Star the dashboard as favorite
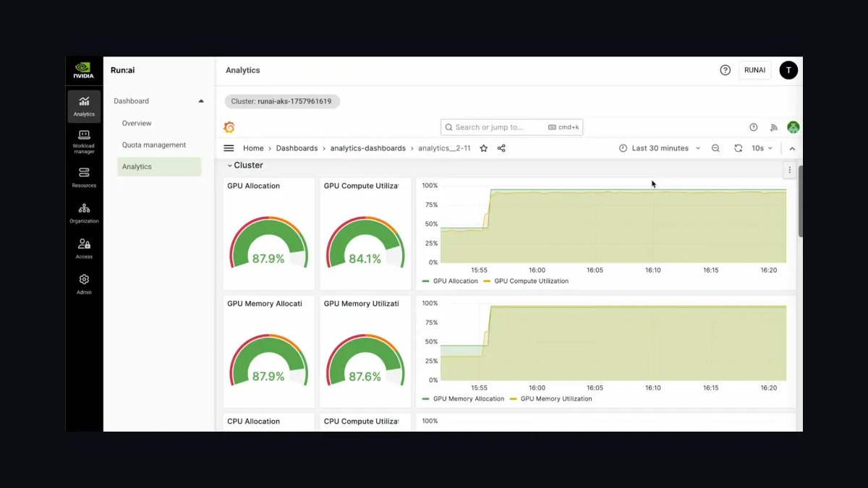The image size is (868, 488). tap(483, 148)
